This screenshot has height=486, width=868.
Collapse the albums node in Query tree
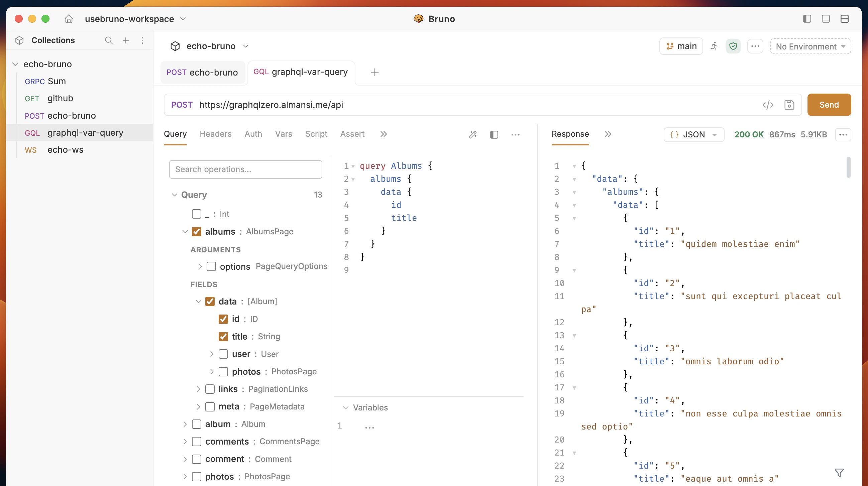click(185, 231)
